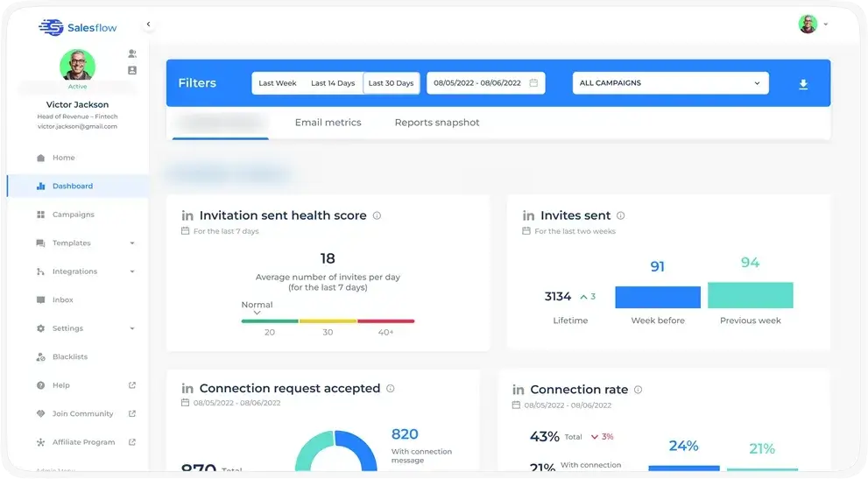The height and width of the screenshot is (479, 868).
Task: Open the Join Community link
Action: [x=83, y=414]
